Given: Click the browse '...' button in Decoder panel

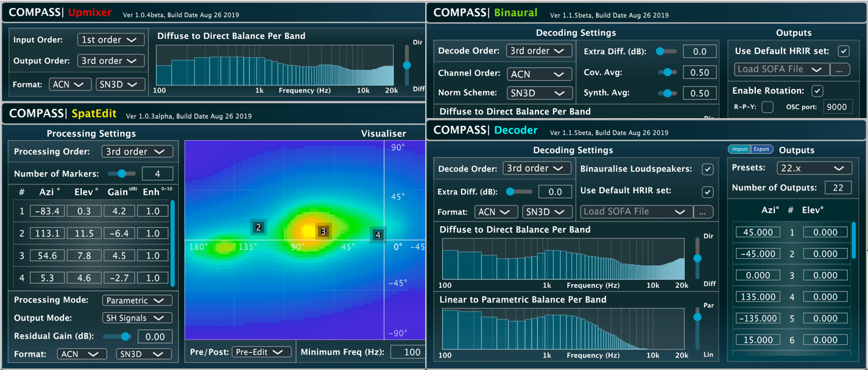Looking at the screenshot, I should (x=703, y=212).
